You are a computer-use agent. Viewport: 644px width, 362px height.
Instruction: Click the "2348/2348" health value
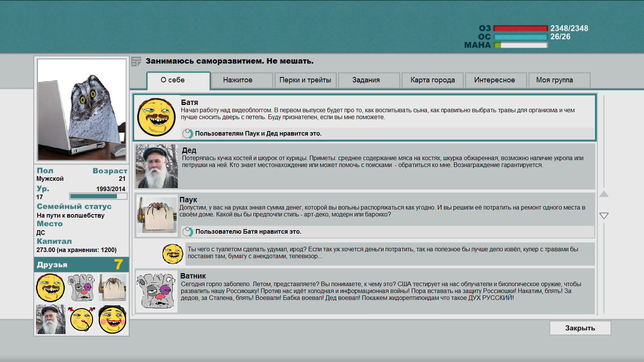[x=569, y=28]
